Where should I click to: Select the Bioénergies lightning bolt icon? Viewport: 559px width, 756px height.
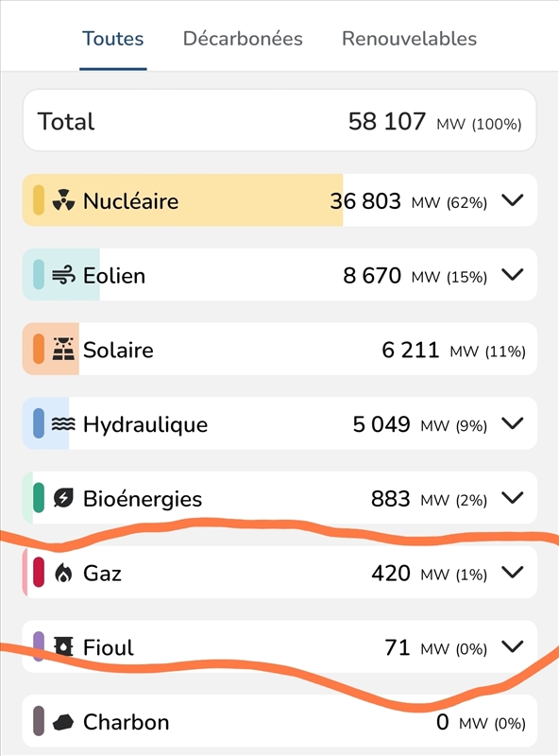(63, 498)
